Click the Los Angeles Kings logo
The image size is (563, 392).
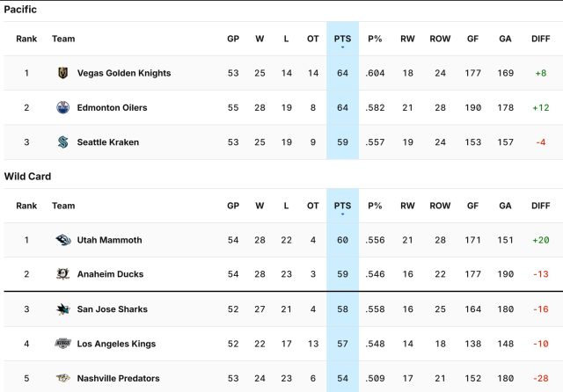[63, 344]
